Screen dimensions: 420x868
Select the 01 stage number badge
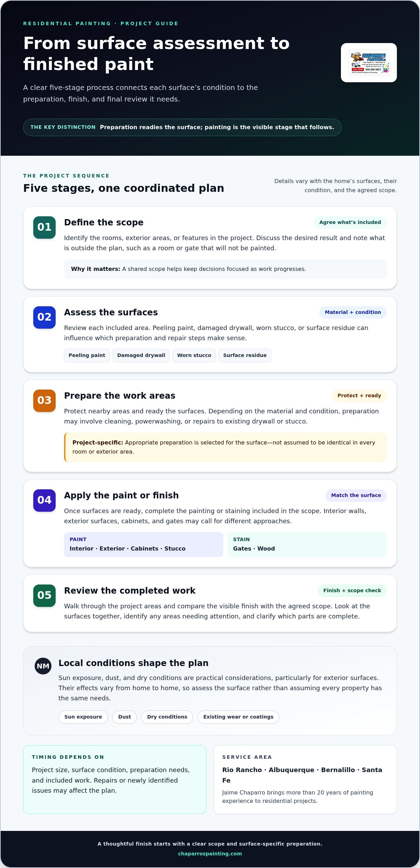[44, 227]
